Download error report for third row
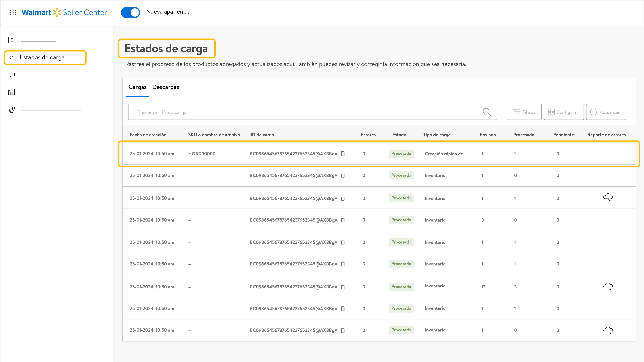Screen dimensions: 644x362 [608, 197]
